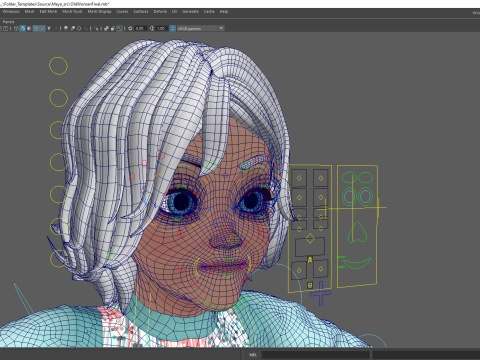Open the Surfaces menu
Screen dimensions: 480x360
[x=141, y=11]
